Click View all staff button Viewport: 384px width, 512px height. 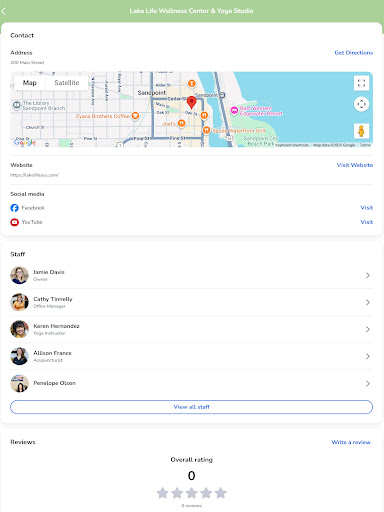(192, 407)
